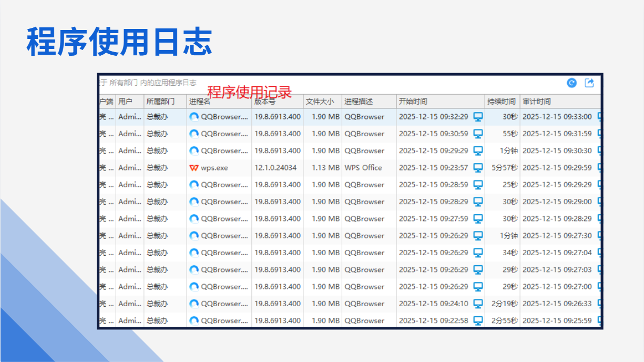Click the 文件大小 column header

pos(320,102)
